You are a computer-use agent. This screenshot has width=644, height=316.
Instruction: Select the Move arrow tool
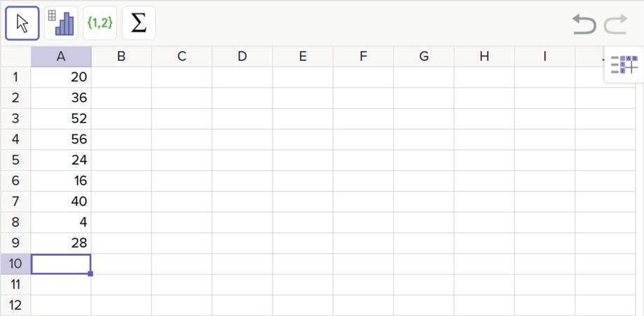[22, 23]
